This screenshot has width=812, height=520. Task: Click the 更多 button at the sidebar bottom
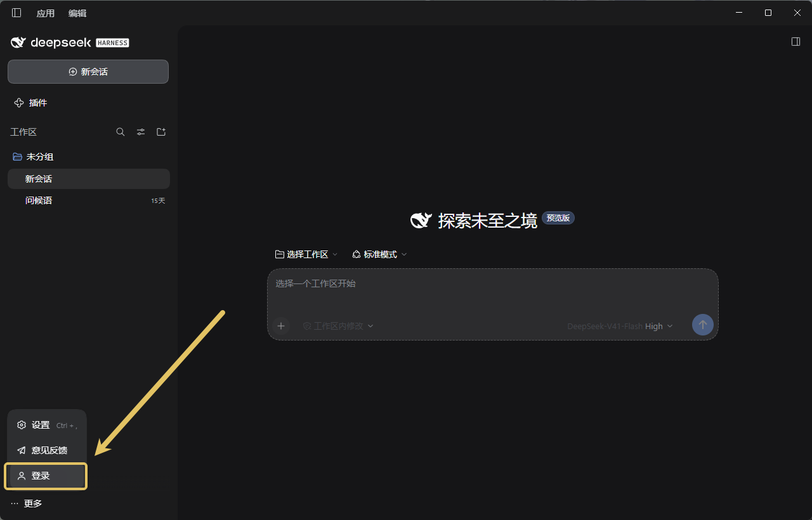[27, 504]
